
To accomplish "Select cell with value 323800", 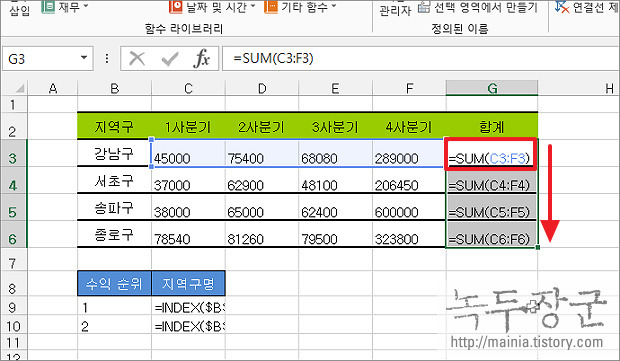I will pyautogui.click(x=409, y=234).
